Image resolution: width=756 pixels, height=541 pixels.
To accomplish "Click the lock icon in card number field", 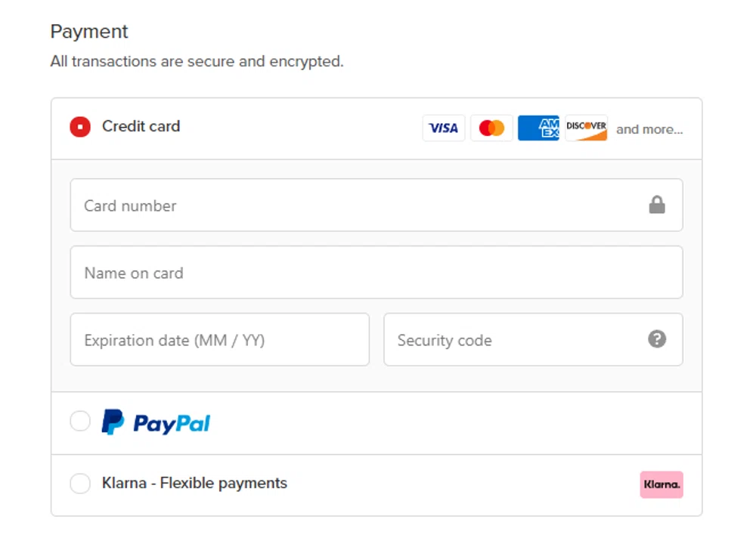I will click(658, 204).
